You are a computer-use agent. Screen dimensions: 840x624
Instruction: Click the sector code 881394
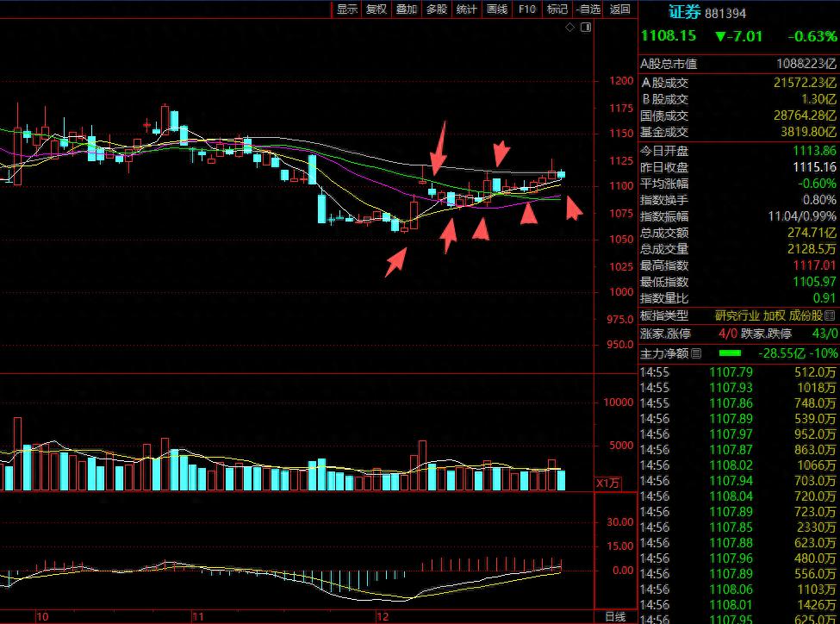[725, 14]
